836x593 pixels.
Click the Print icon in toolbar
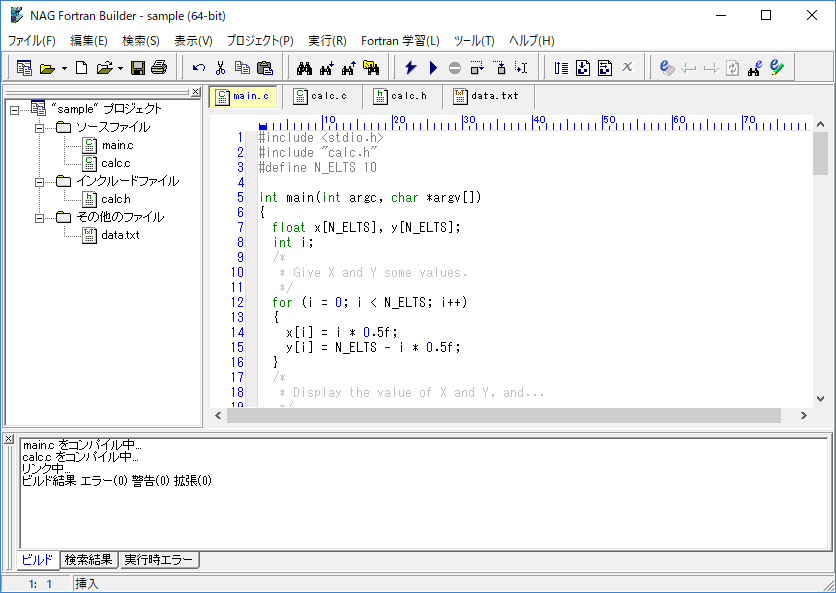[158, 68]
